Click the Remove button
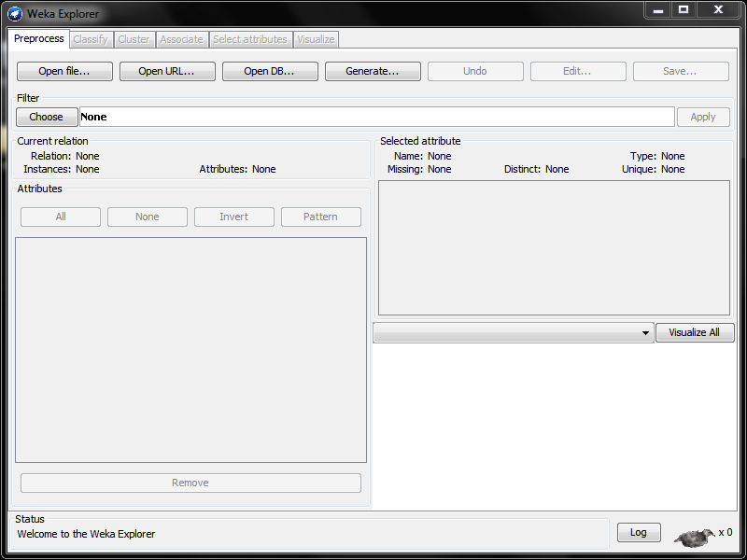 click(190, 483)
